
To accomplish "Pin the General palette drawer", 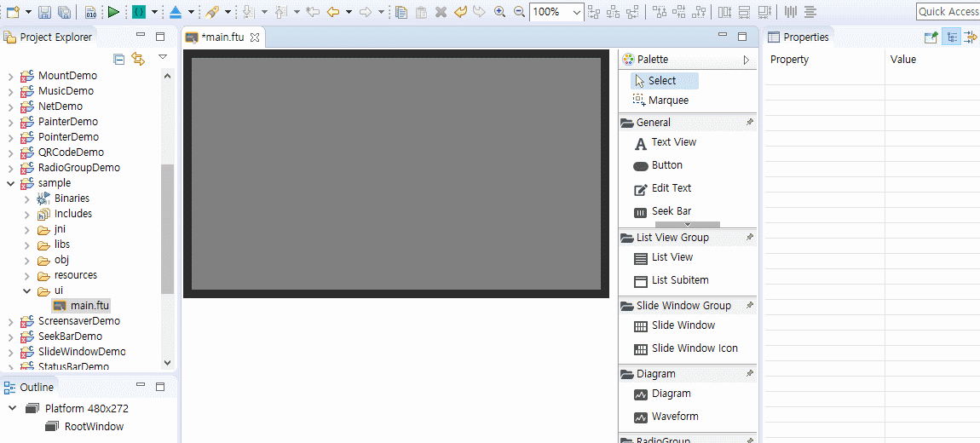I will pos(750,123).
